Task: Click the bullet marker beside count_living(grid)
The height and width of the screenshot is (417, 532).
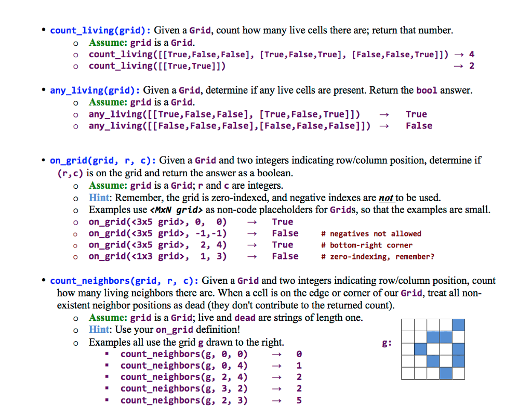Action: pyautogui.click(x=44, y=30)
